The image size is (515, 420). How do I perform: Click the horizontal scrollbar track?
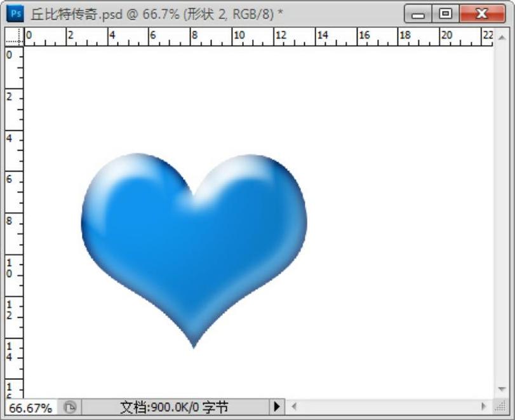389,407
